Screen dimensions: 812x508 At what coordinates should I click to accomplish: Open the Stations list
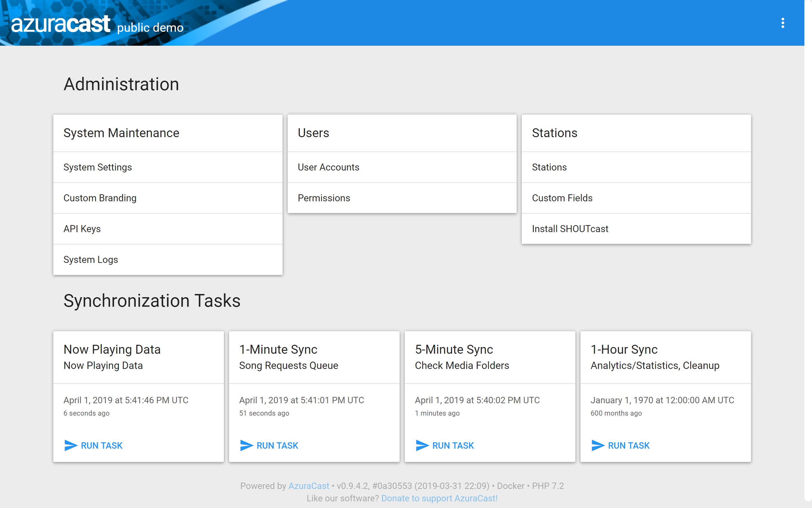[549, 167]
